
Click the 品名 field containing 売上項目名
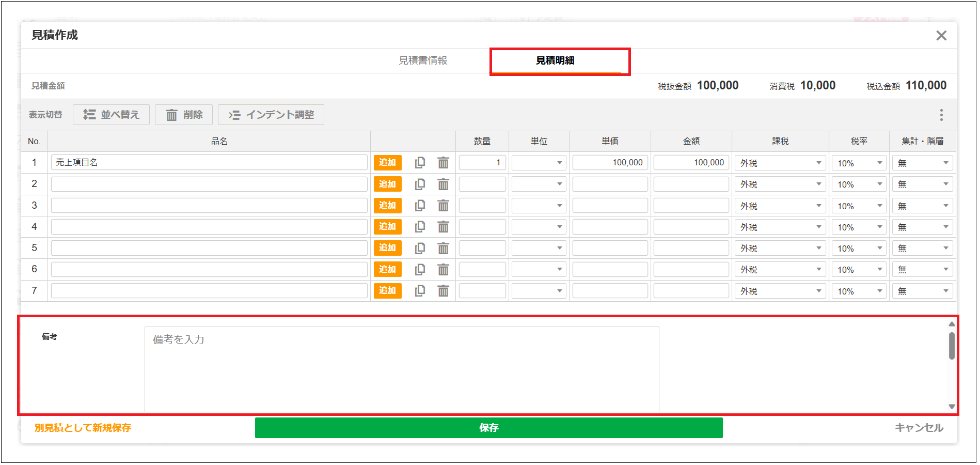[x=209, y=162]
